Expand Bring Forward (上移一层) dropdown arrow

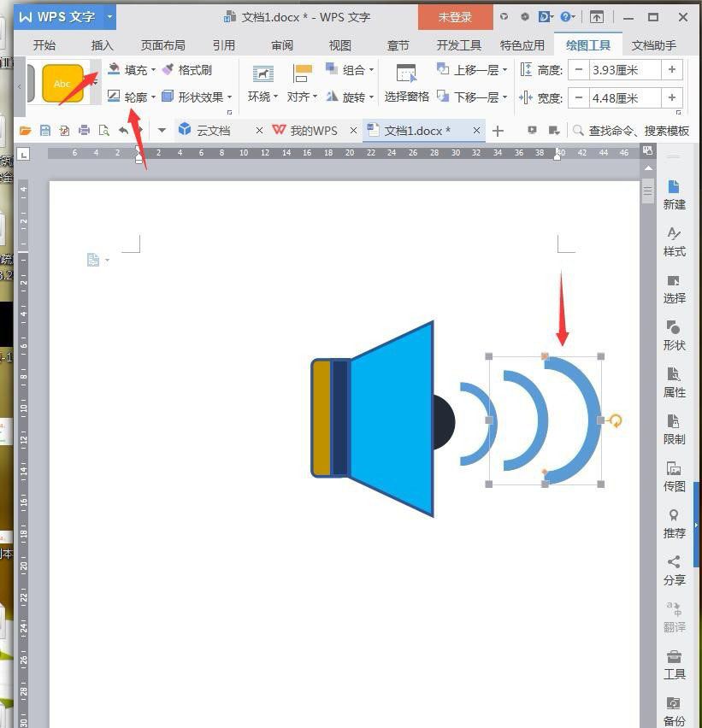[x=505, y=70]
